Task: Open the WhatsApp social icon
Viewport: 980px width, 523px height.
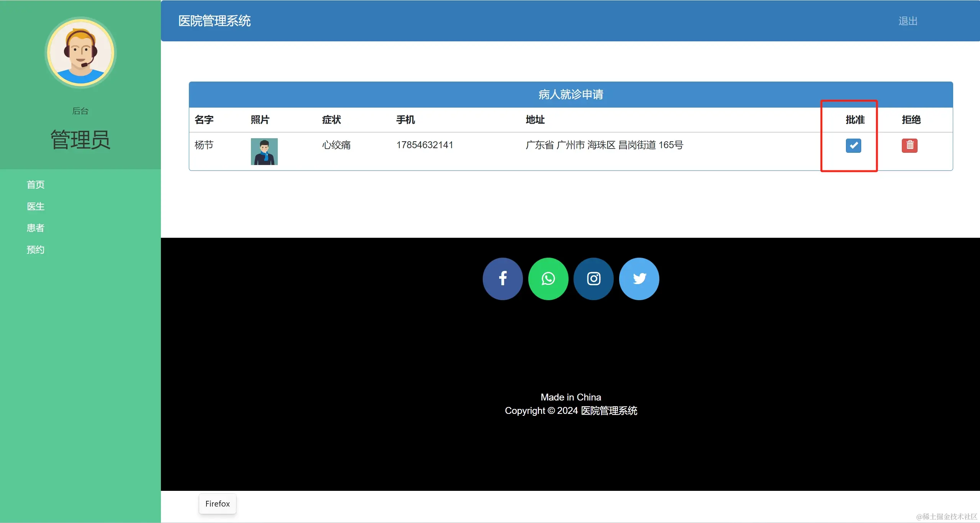Action: coord(548,279)
